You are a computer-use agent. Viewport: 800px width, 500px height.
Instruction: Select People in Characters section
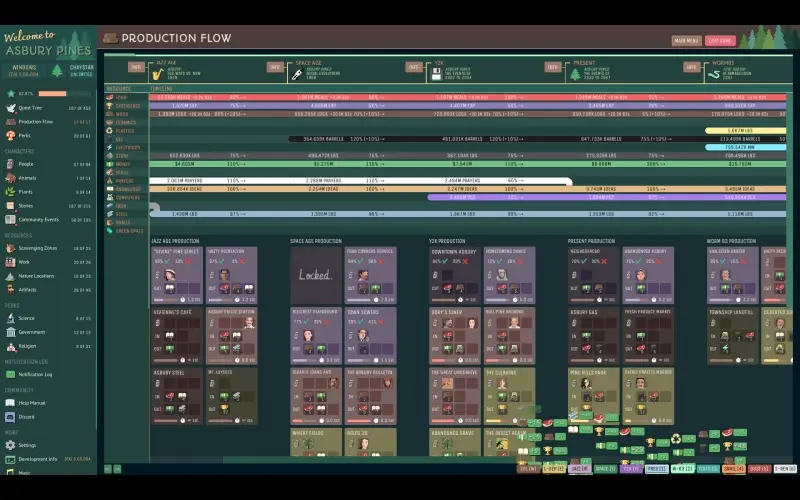pos(26,163)
